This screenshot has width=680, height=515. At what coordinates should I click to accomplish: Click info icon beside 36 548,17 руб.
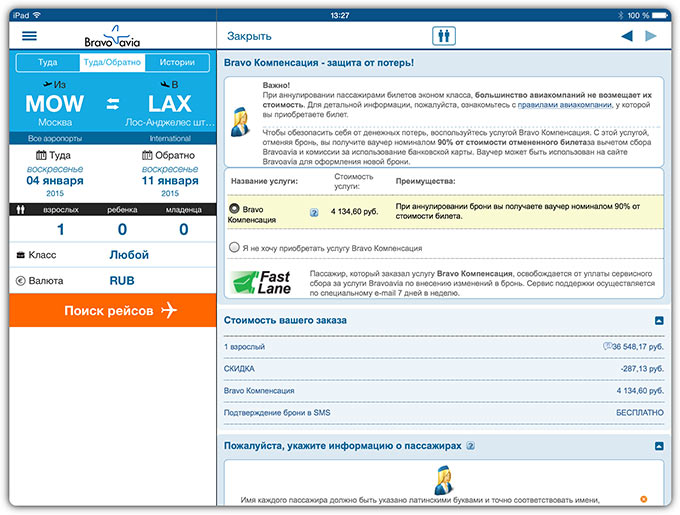[x=607, y=346]
